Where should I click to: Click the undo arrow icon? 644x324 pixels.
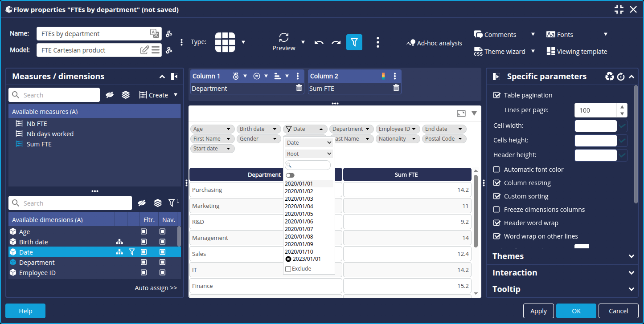(x=319, y=42)
